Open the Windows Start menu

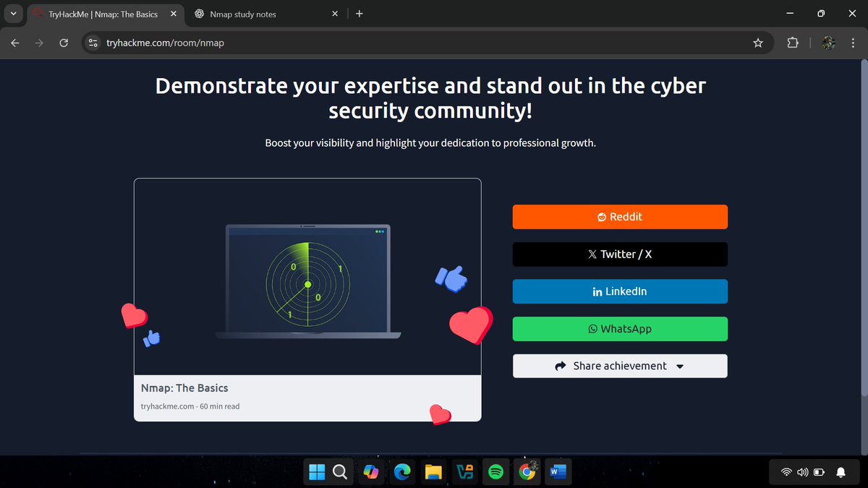tap(317, 472)
